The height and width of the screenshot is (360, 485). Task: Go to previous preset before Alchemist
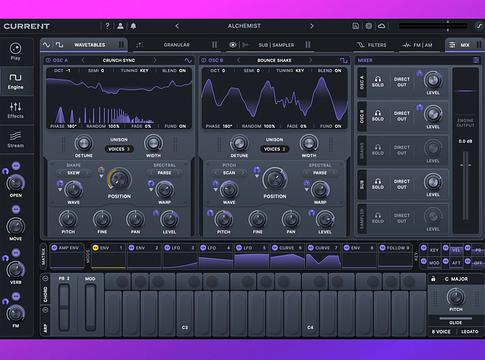(177, 26)
